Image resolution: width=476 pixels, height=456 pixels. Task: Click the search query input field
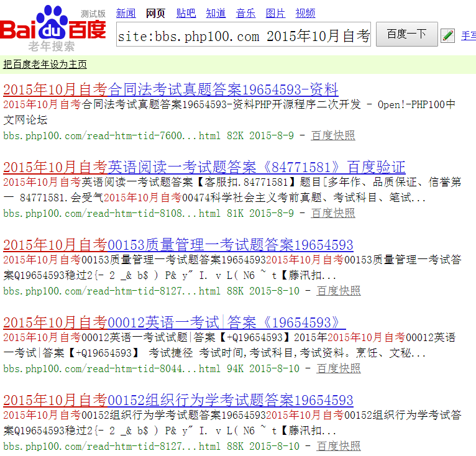click(244, 34)
